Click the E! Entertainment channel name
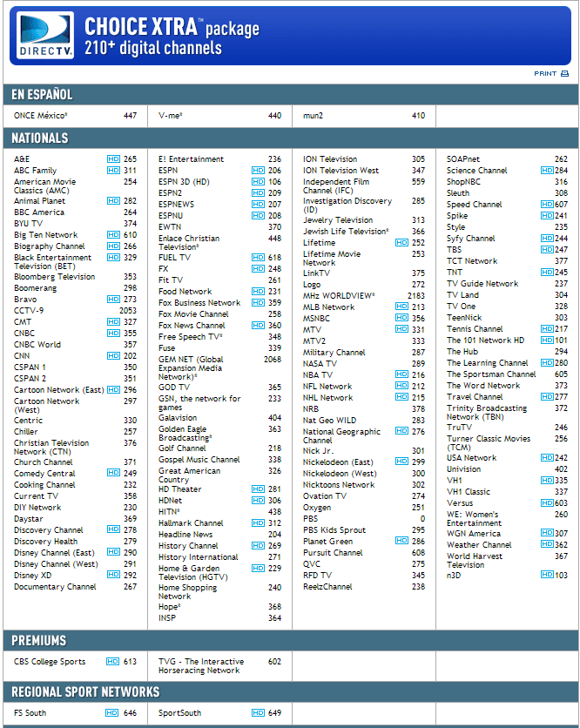Image resolution: width=580 pixels, height=728 pixels. coord(191,159)
